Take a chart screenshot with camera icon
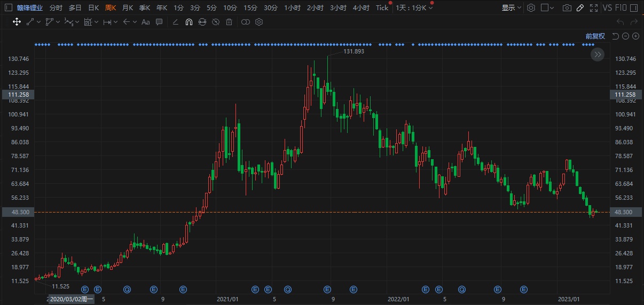Screen dimensions: 644x305 click(x=567, y=8)
